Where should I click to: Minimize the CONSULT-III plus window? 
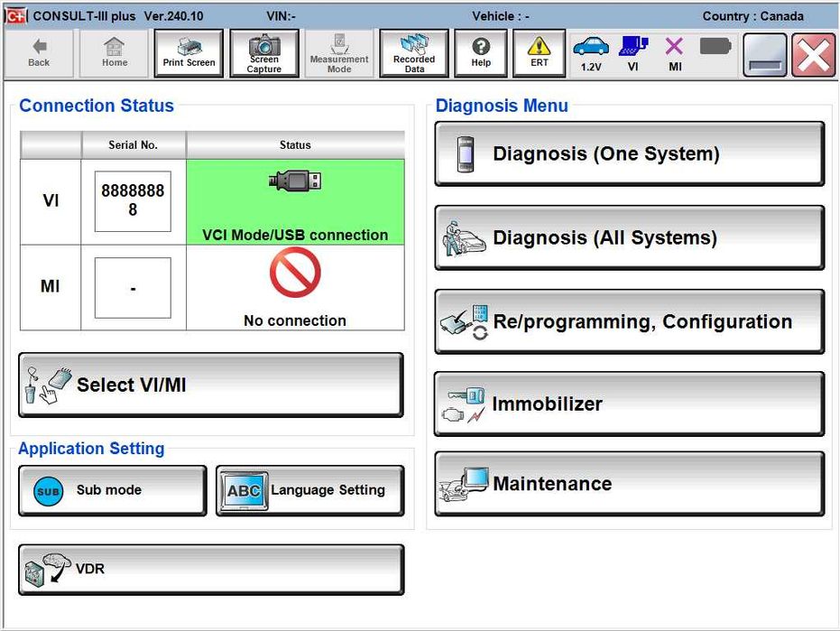coord(765,54)
